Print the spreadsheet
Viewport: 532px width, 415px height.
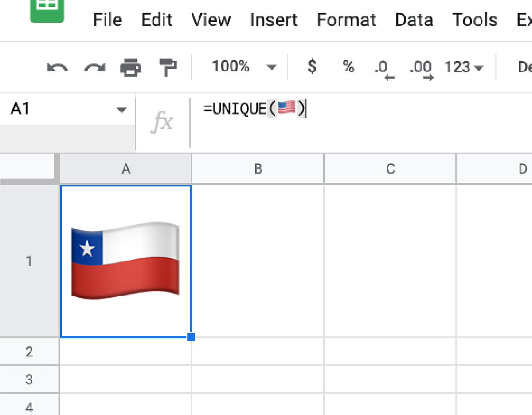pyautogui.click(x=131, y=67)
